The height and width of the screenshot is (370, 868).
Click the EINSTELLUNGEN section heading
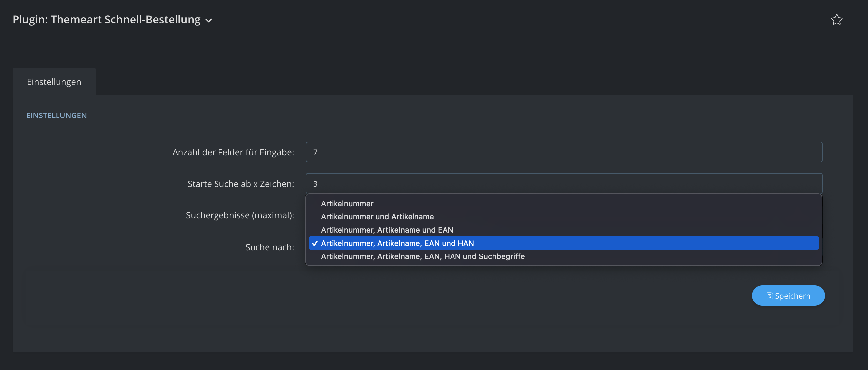coord(57,116)
